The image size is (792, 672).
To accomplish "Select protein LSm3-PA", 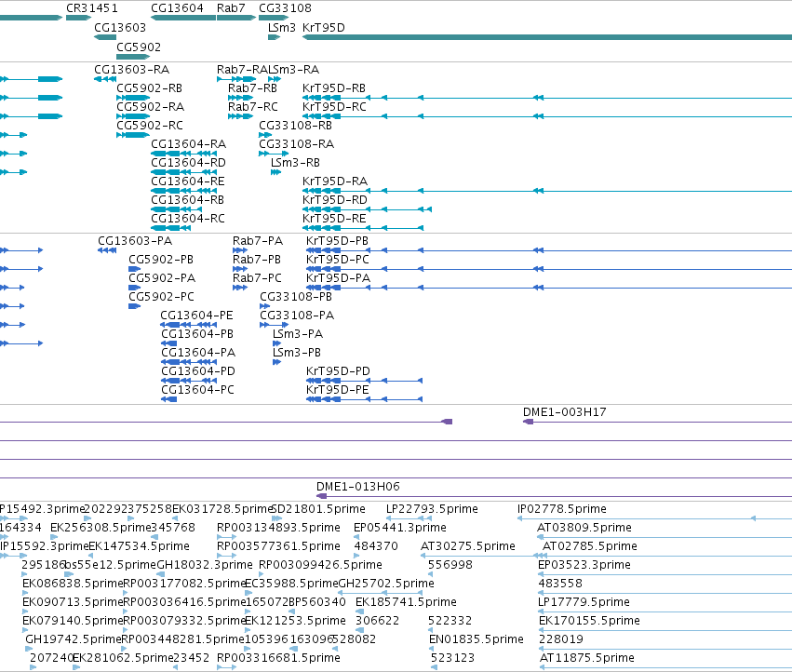I will 298,334.
